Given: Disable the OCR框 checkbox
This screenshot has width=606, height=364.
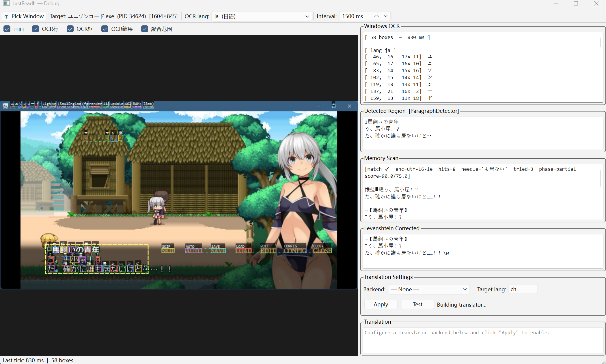Looking at the screenshot, I should (x=70, y=29).
